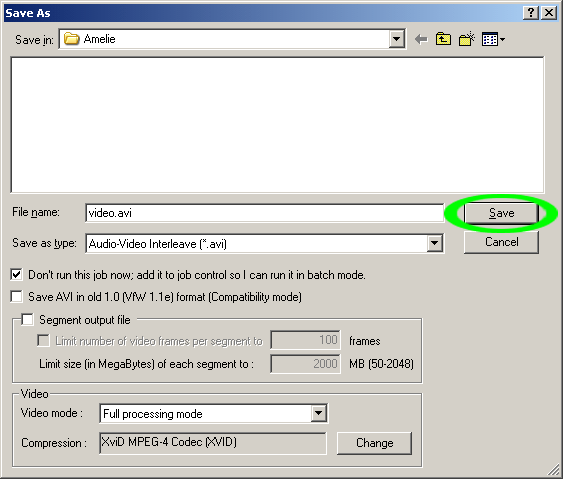Click the back arrow navigation icon
563x479 pixels.
tap(421, 39)
